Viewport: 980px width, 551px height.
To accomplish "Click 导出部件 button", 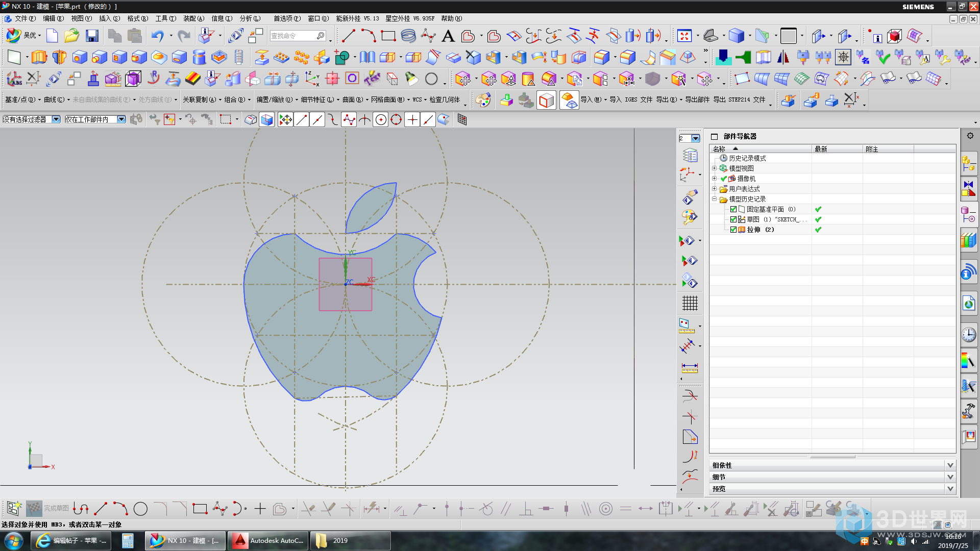I will tap(697, 99).
